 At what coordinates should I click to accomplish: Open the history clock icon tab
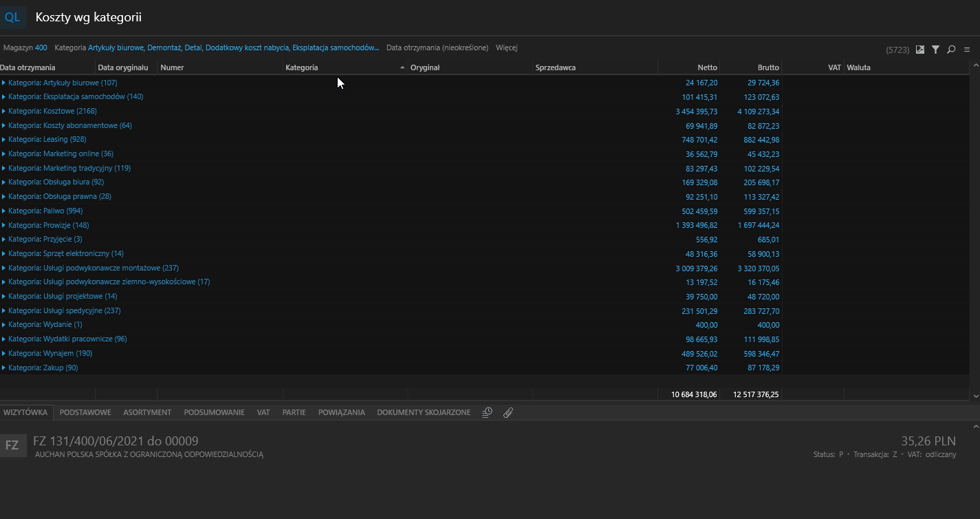click(487, 412)
